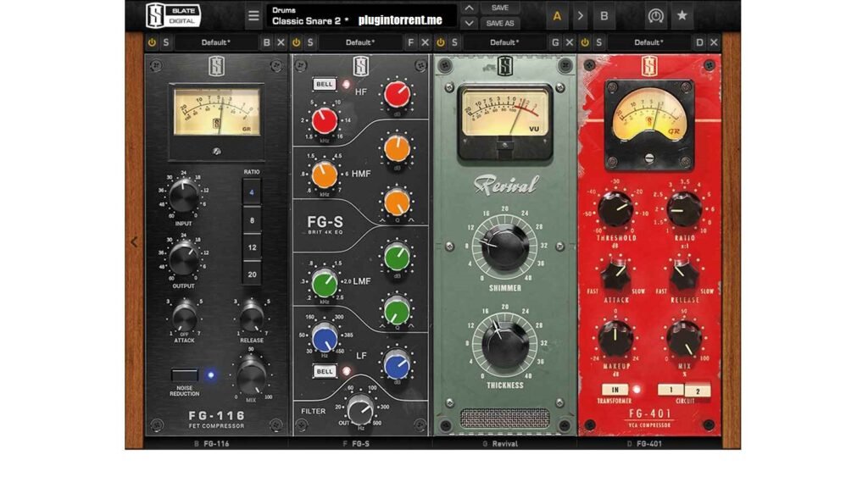Screen dimensions: 868x488
Task: Click the star favorites icon
Action: point(682,15)
